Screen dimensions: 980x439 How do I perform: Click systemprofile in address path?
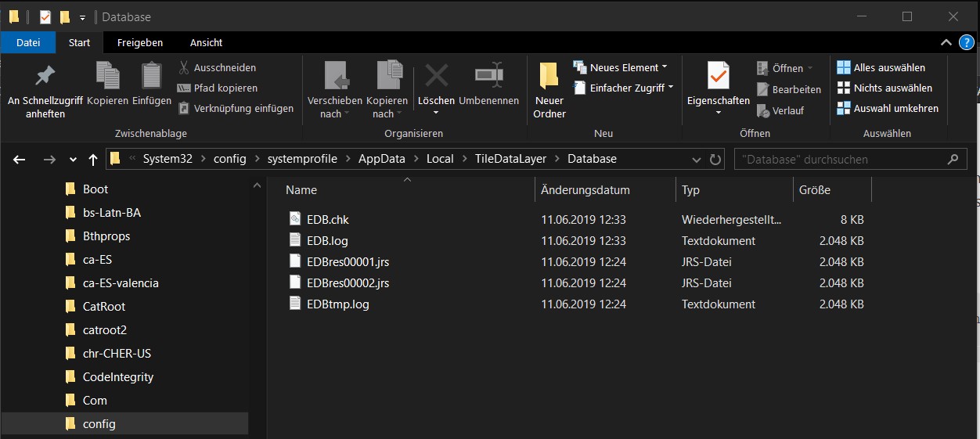pos(302,159)
